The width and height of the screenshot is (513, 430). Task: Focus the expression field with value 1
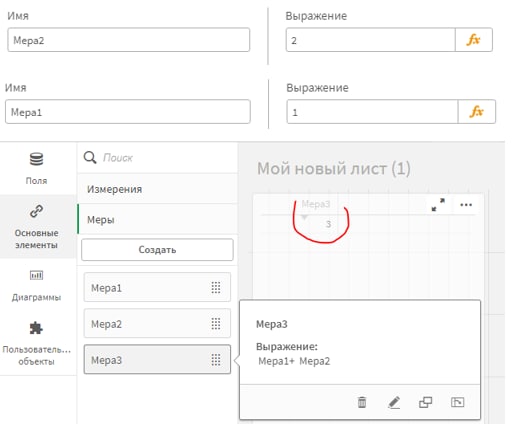click(x=372, y=112)
